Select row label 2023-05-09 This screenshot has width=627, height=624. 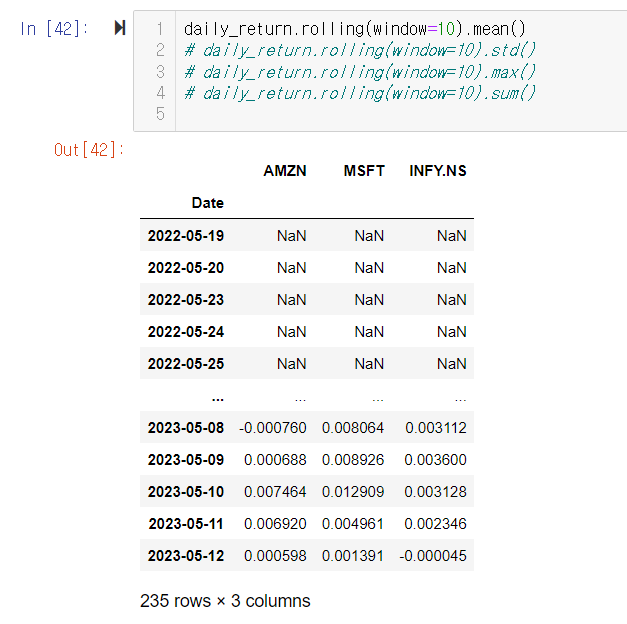(186, 460)
